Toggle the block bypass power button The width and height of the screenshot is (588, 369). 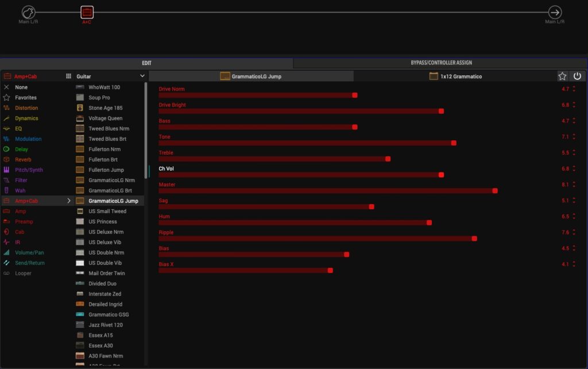pyautogui.click(x=577, y=76)
